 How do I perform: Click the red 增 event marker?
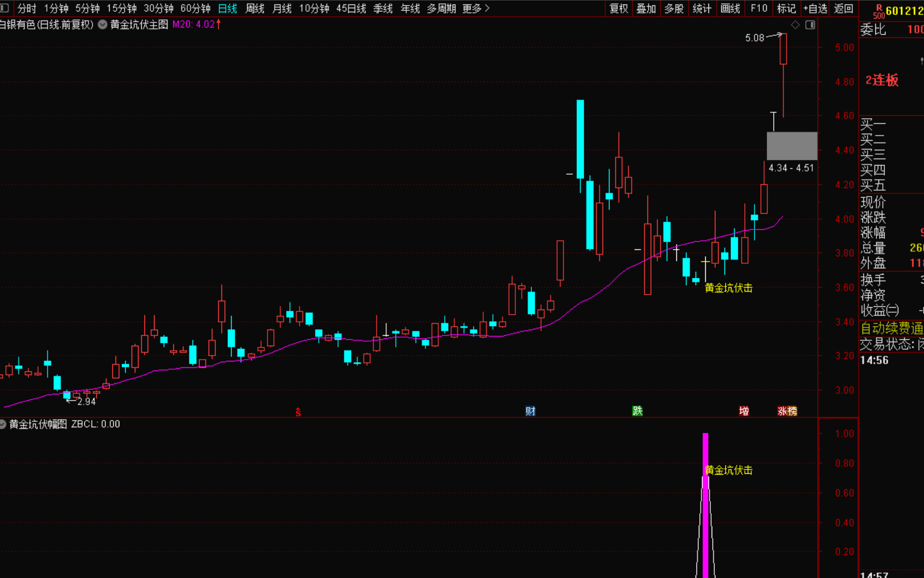744,411
